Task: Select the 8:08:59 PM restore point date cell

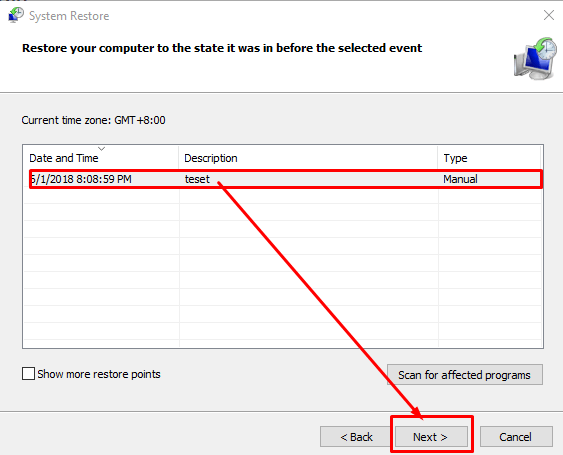Action: (x=81, y=179)
